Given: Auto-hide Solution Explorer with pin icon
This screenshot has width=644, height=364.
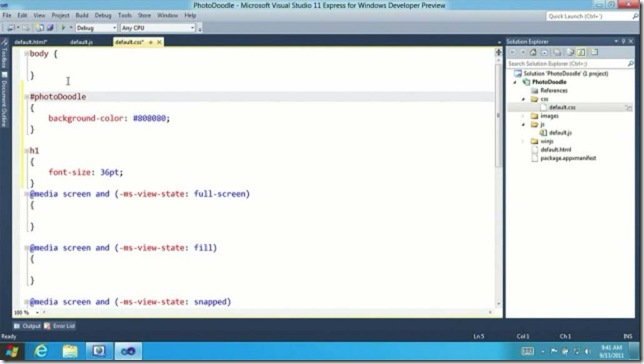Looking at the screenshot, I should click(x=623, y=41).
